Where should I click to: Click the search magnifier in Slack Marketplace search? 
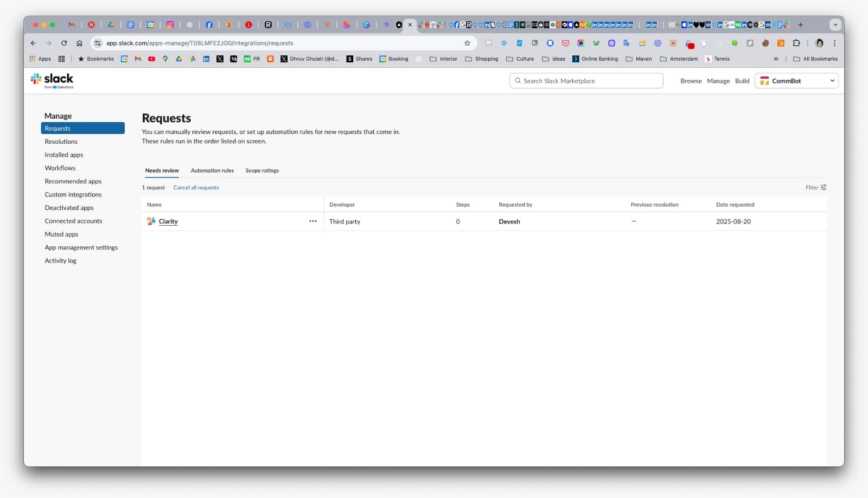point(518,80)
